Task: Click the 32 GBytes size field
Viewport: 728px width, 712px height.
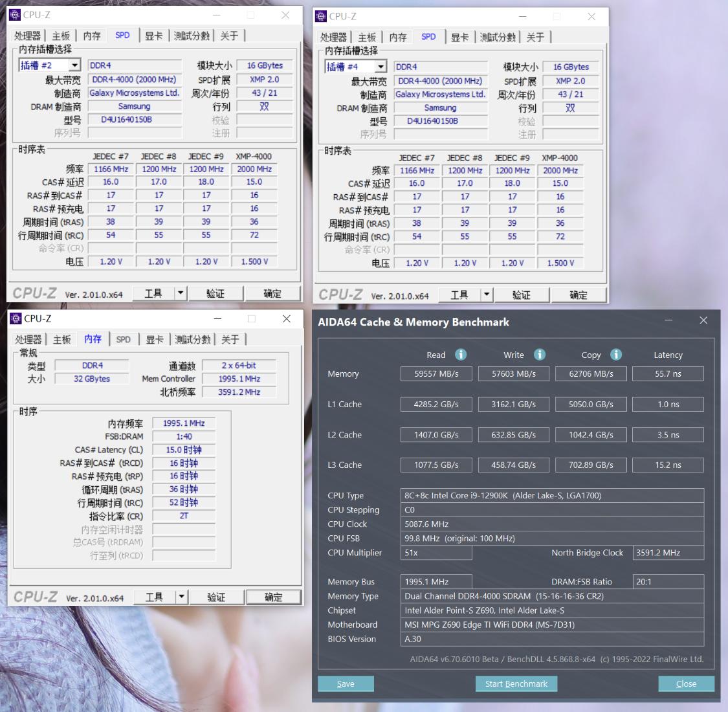Action: tap(92, 379)
